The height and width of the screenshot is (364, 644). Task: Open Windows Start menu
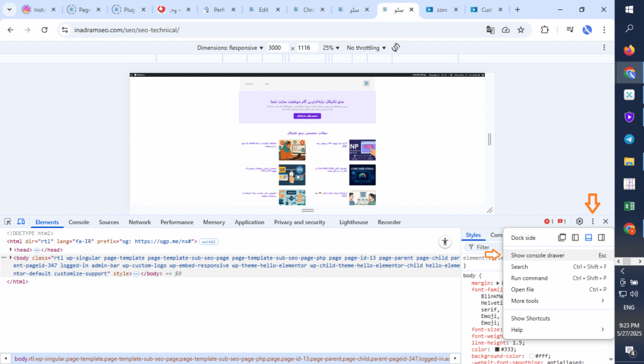click(x=629, y=9)
